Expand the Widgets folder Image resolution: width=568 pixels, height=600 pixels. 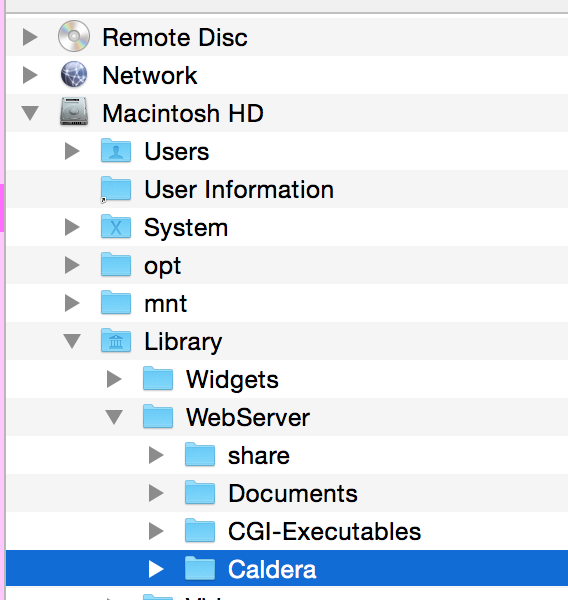(x=114, y=379)
